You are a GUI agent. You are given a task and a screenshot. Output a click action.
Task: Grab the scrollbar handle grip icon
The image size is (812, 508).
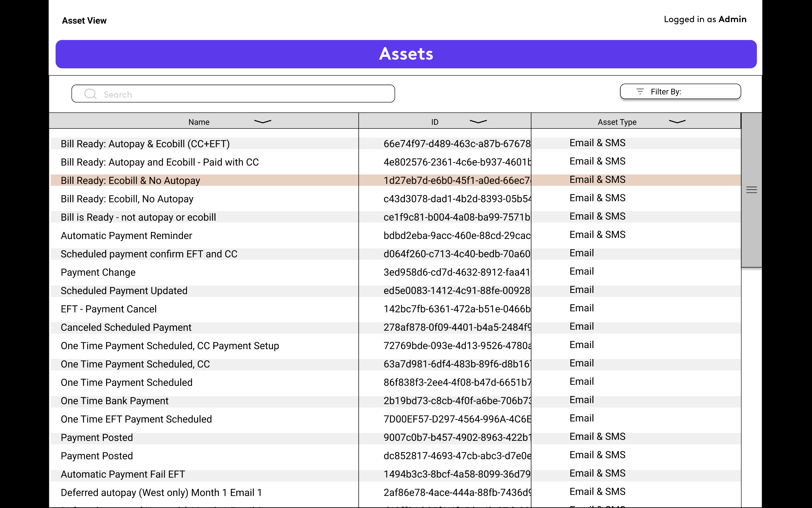click(x=751, y=190)
